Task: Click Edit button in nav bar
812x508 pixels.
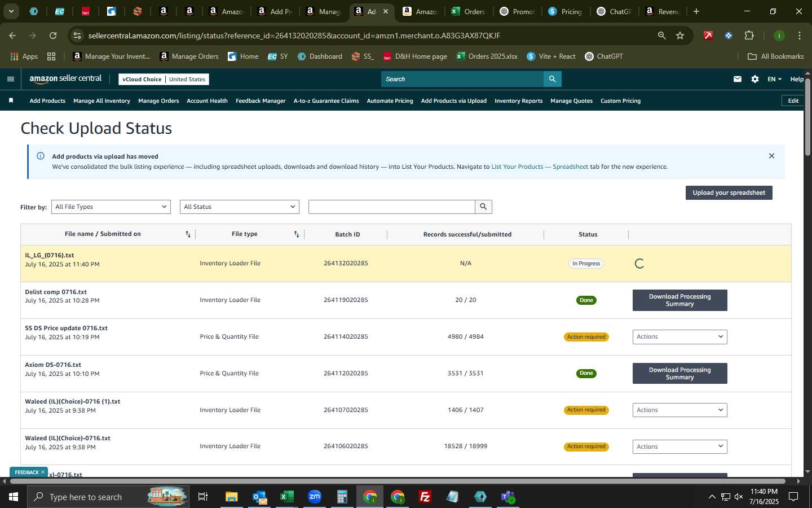Action: pyautogui.click(x=793, y=100)
